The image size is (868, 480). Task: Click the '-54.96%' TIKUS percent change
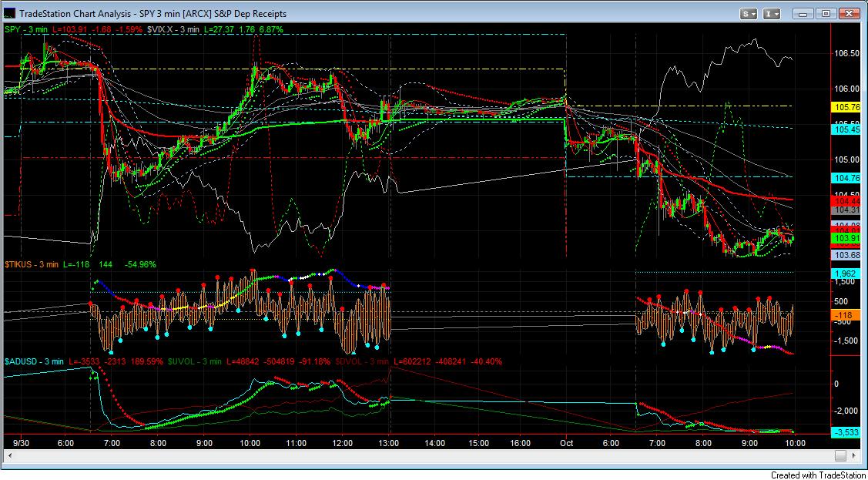[141, 264]
